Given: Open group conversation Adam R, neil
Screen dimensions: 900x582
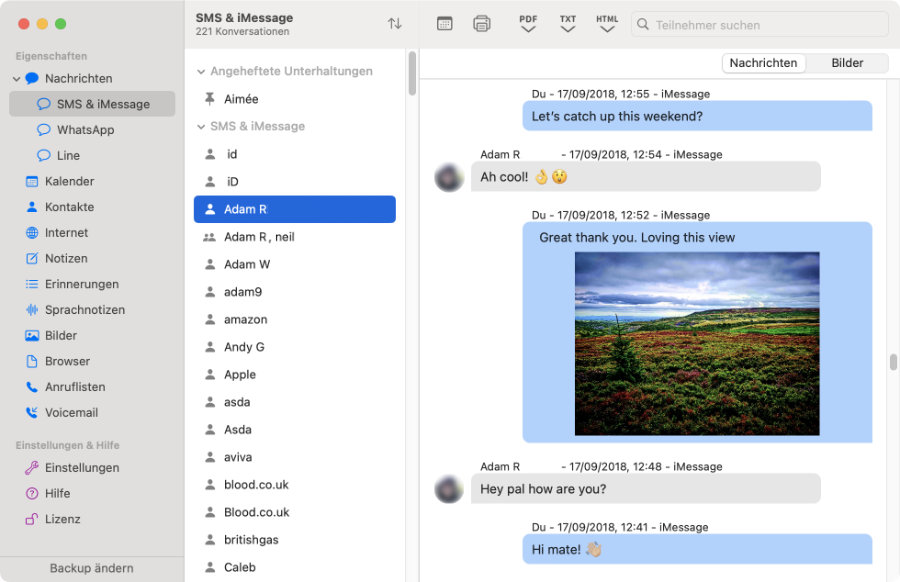Looking at the screenshot, I should pyautogui.click(x=294, y=237).
